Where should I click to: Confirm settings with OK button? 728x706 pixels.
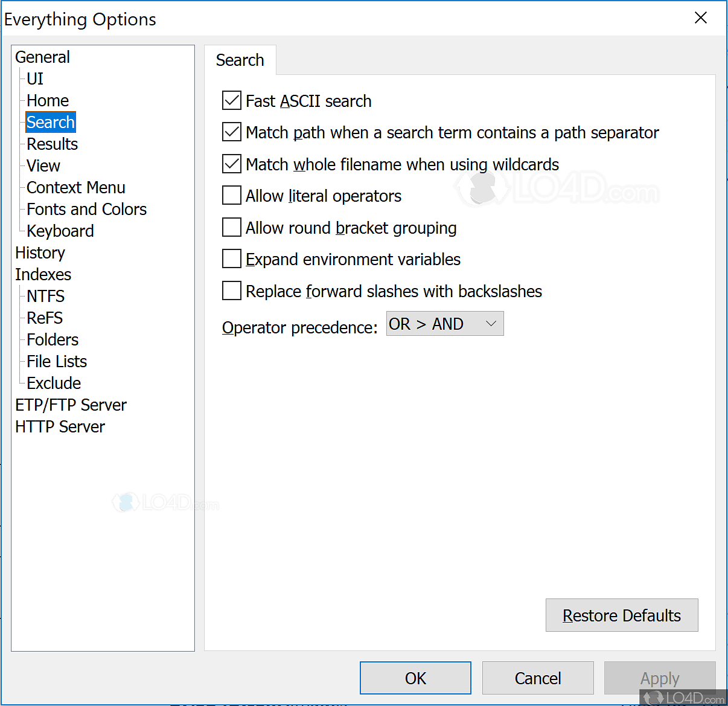pos(415,678)
